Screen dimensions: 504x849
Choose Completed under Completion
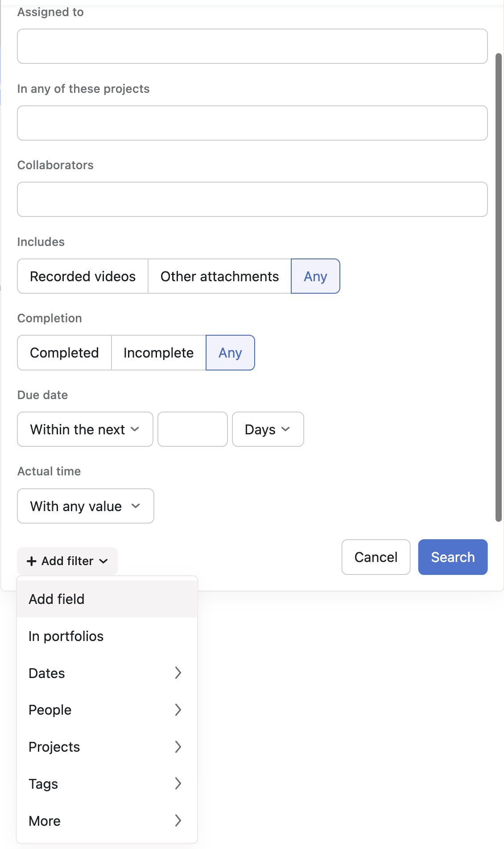[x=64, y=353]
